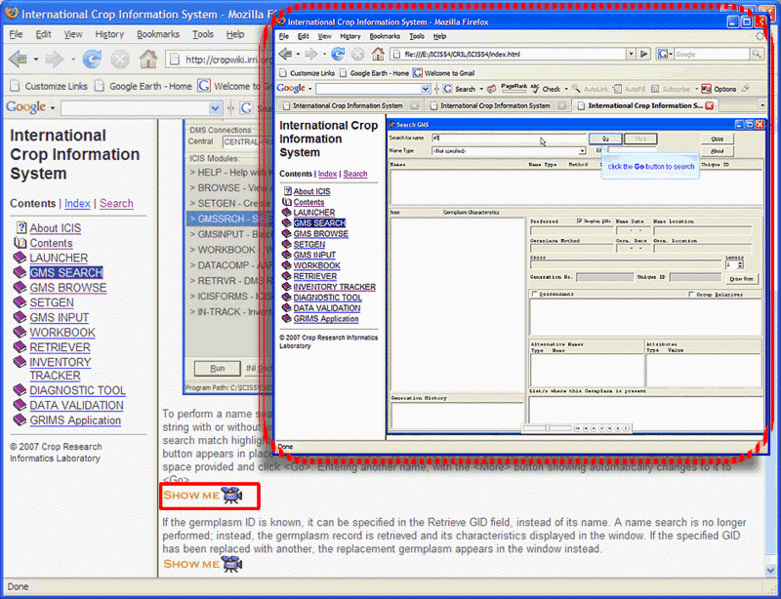Click Go arrow beside front window address bar
Viewport: 781px width, 599px height.
pos(644,54)
